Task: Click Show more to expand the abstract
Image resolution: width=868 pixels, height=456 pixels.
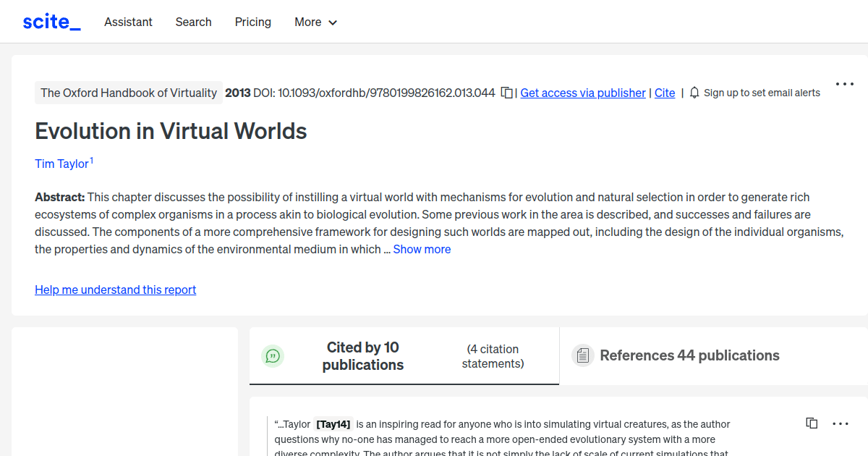Action: point(422,249)
